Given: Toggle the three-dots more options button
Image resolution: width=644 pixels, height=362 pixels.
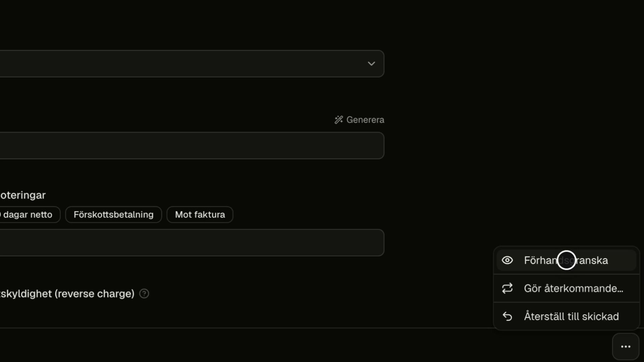Looking at the screenshot, I should pos(626,347).
